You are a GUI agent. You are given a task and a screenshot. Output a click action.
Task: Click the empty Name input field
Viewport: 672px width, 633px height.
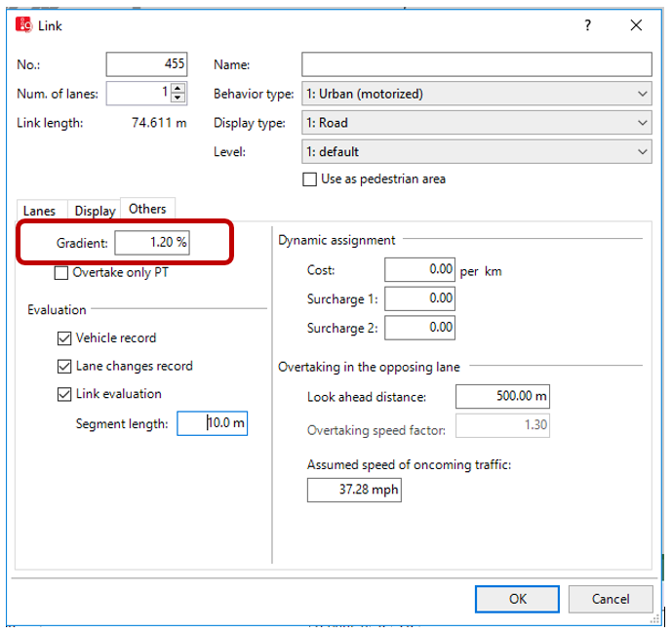tap(477, 64)
